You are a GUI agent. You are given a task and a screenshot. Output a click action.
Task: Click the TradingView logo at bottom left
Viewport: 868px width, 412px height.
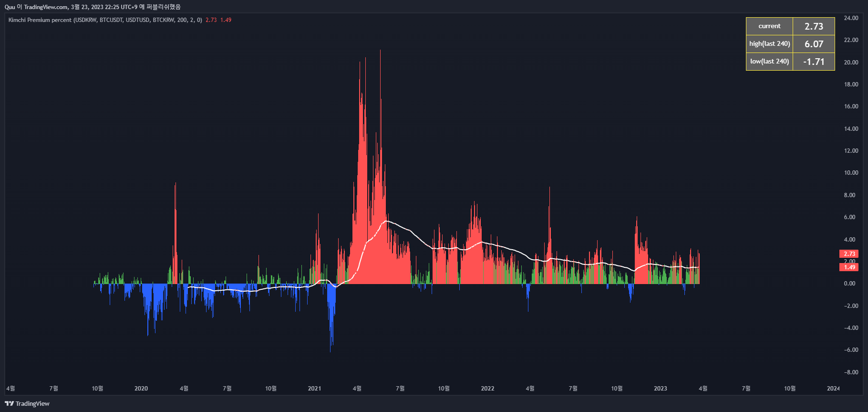coord(27,403)
